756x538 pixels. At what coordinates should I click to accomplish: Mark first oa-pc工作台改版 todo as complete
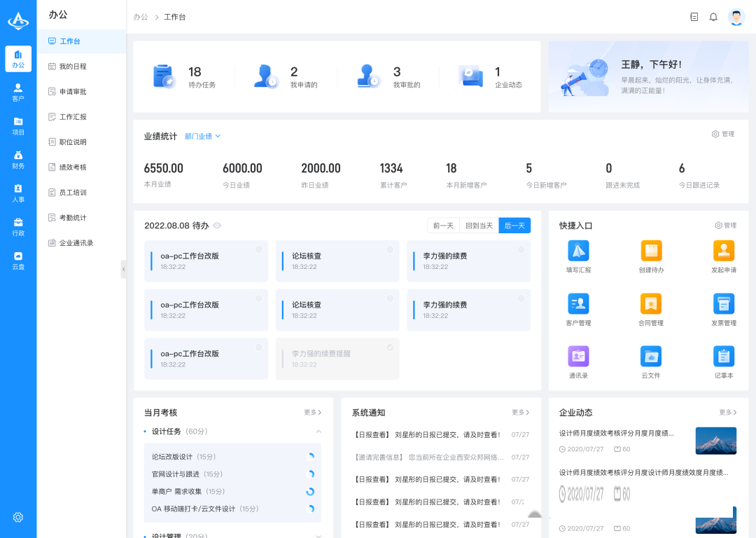pos(258,249)
